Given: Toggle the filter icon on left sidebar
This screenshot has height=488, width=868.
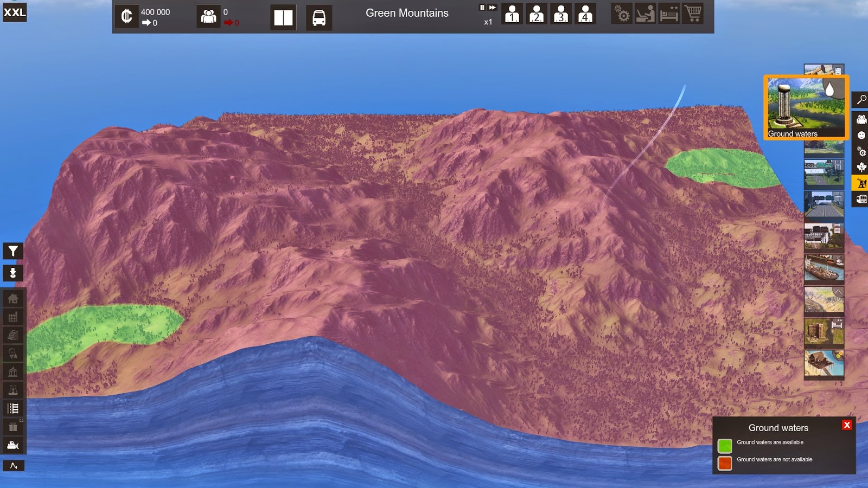Looking at the screenshot, I should (x=13, y=251).
